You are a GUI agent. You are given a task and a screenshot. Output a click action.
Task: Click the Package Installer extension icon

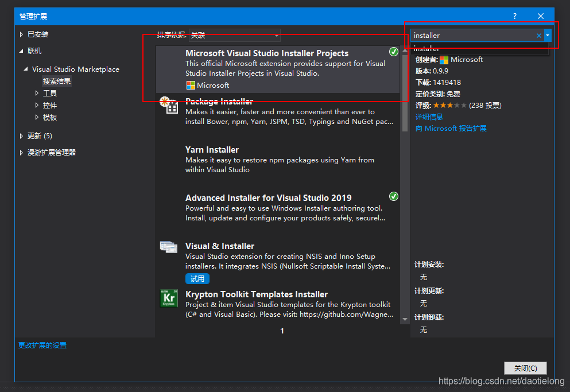coord(169,106)
